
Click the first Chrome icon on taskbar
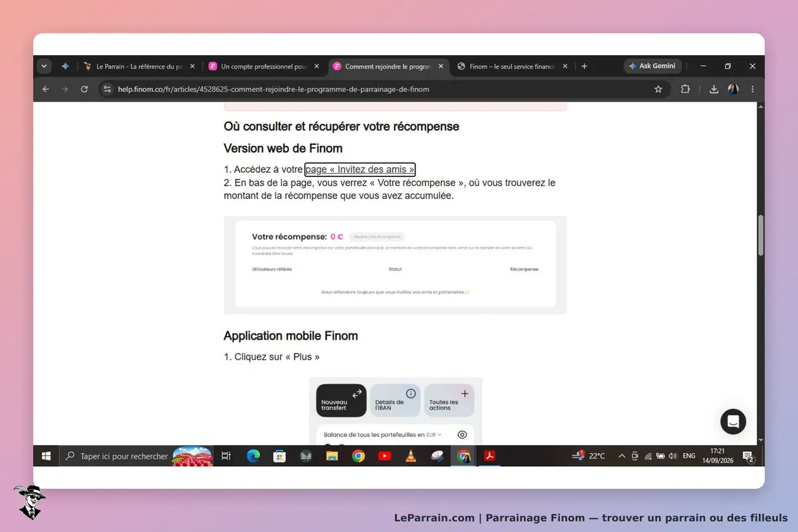358,456
